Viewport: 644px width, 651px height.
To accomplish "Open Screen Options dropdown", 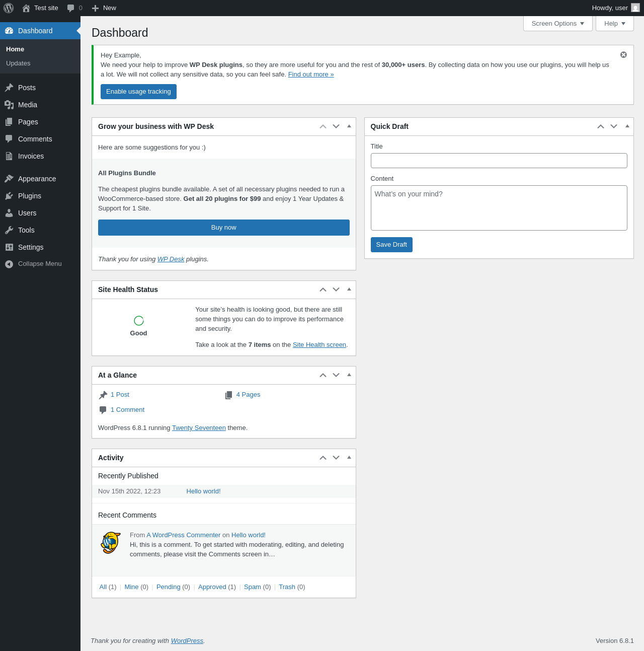I will [558, 24].
